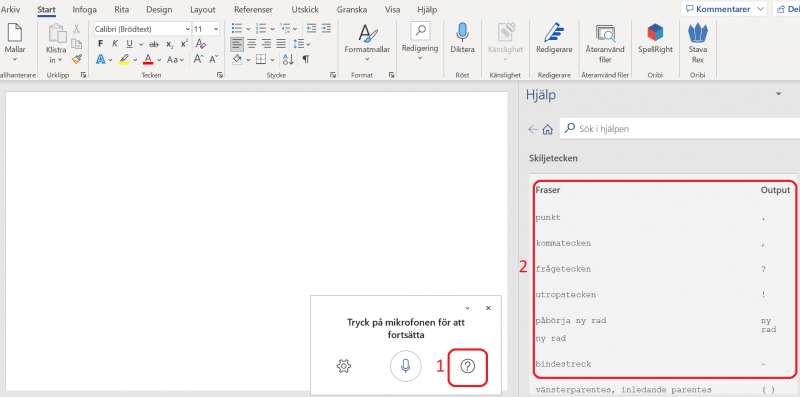Cut selection with the scissors icon
Screen dimensions: 800x397
tap(77, 29)
